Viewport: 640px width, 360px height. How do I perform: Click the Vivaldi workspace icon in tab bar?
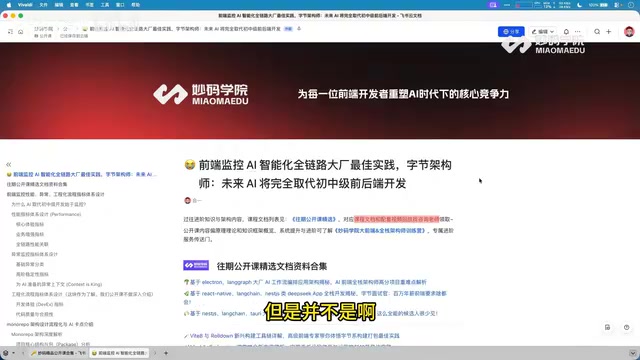click(5, 353)
